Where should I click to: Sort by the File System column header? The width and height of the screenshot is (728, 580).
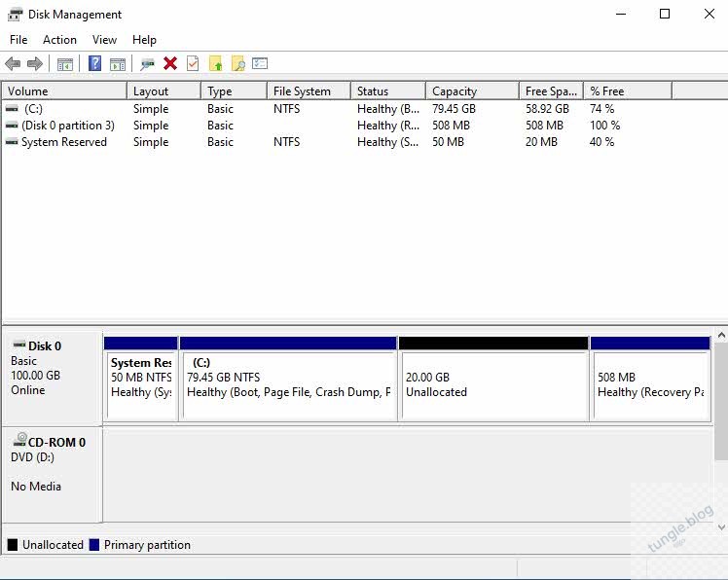(309, 91)
